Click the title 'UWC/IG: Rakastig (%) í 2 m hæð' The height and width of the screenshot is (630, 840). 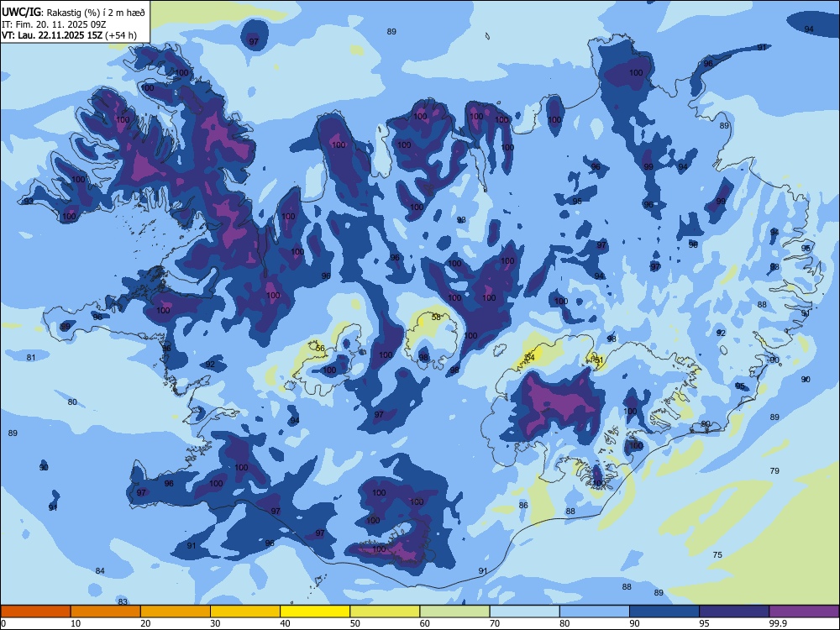73,13
